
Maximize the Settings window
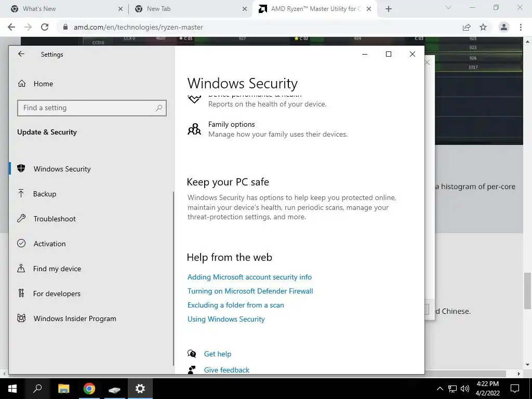389,54
